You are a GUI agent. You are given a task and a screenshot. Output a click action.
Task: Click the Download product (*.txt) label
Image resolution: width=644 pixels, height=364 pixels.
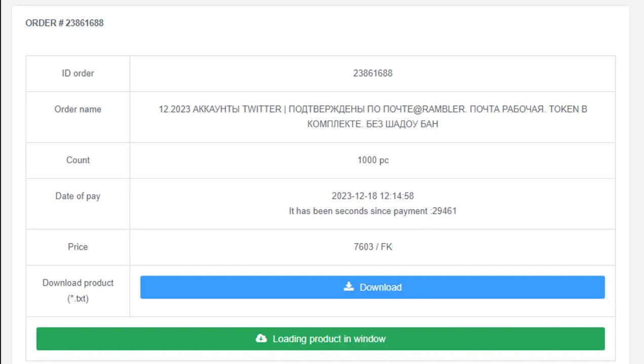pos(78,291)
